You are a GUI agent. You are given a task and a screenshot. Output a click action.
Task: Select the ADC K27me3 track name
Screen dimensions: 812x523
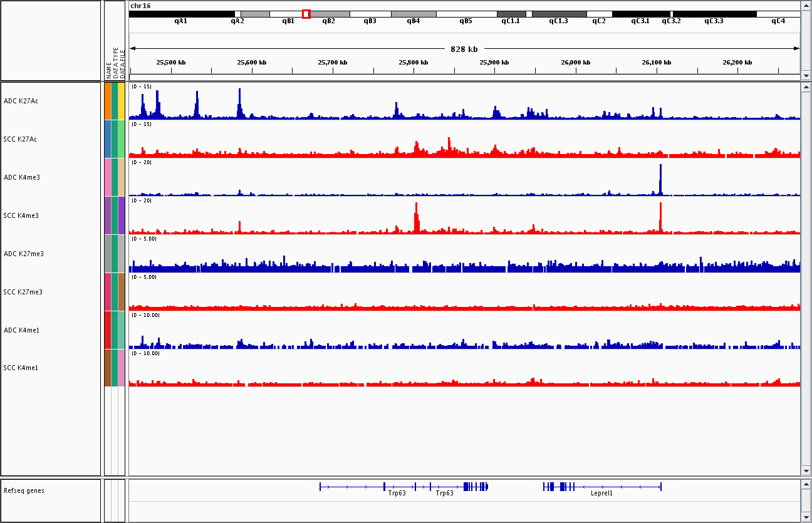coord(24,254)
